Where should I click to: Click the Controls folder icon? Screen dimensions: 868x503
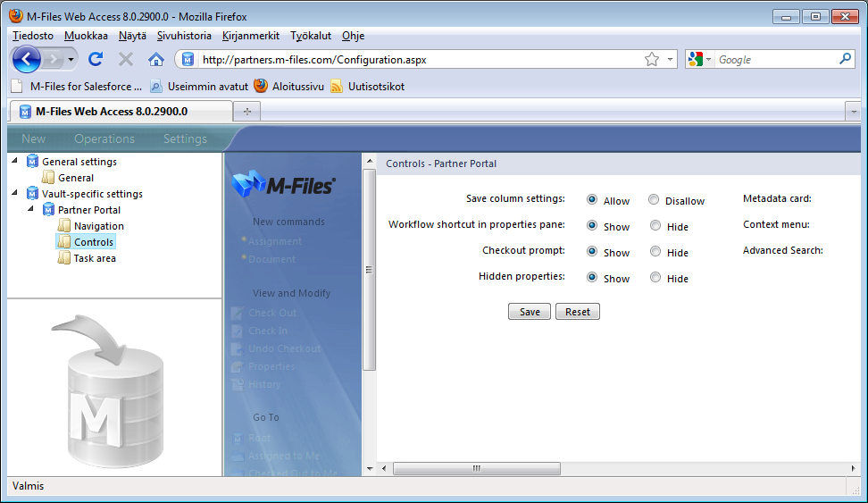coord(65,241)
